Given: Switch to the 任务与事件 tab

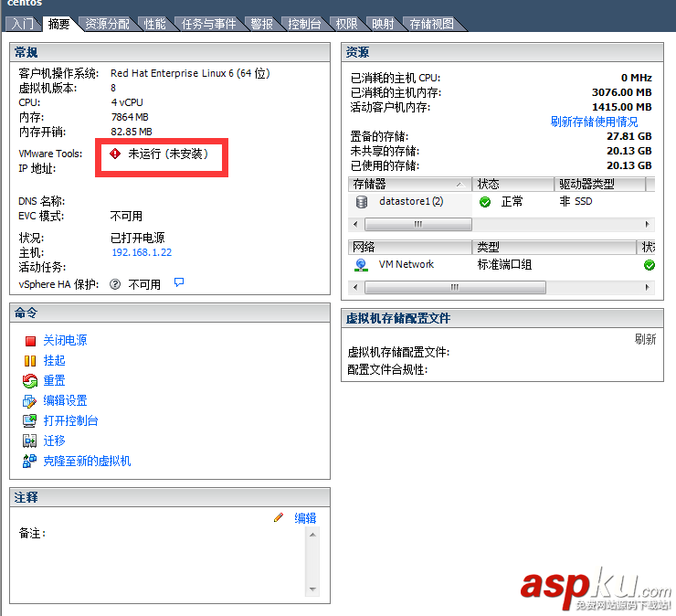Looking at the screenshot, I should click(x=208, y=24).
